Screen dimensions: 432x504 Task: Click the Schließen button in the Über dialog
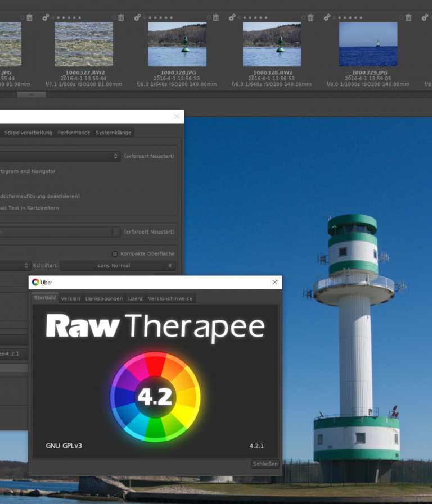click(x=265, y=464)
